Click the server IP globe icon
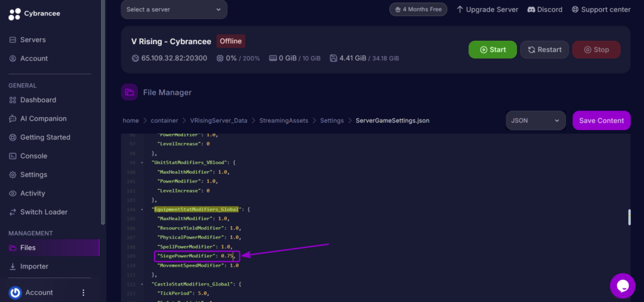This screenshot has width=644, height=302. tap(135, 59)
